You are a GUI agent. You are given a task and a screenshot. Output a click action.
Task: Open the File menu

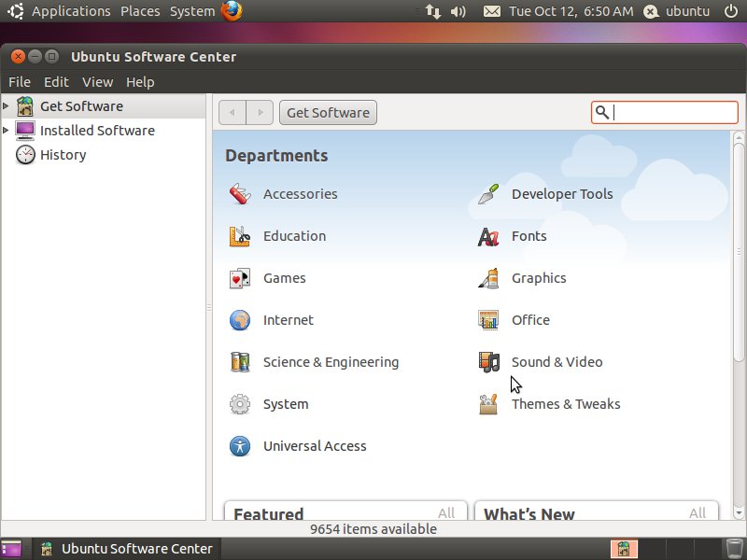[x=20, y=82]
